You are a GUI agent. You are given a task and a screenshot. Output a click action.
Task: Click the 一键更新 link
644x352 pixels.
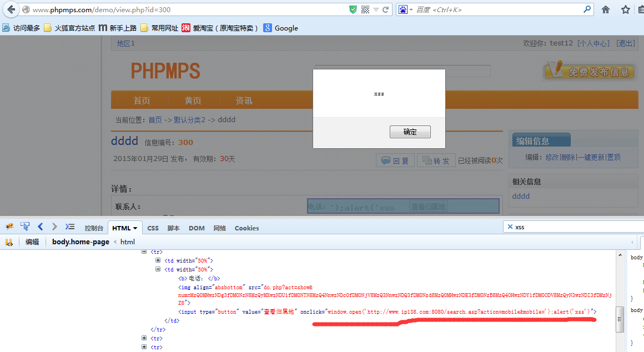tap(591, 157)
